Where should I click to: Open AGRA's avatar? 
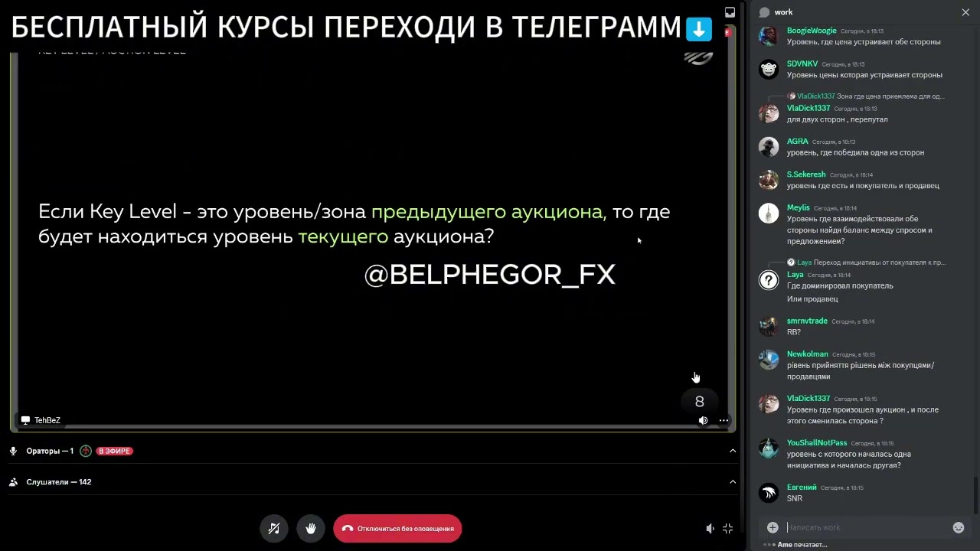click(x=769, y=146)
